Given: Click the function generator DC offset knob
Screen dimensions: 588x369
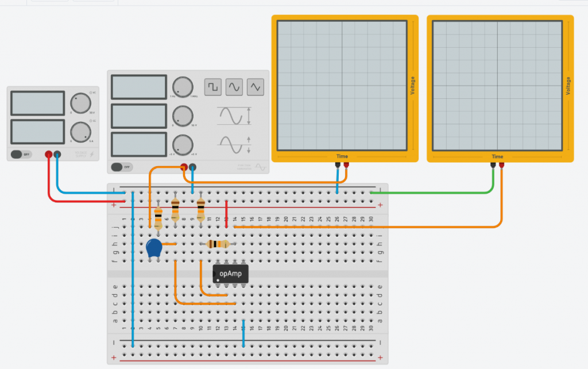Looking at the screenshot, I should pos(182,144).
